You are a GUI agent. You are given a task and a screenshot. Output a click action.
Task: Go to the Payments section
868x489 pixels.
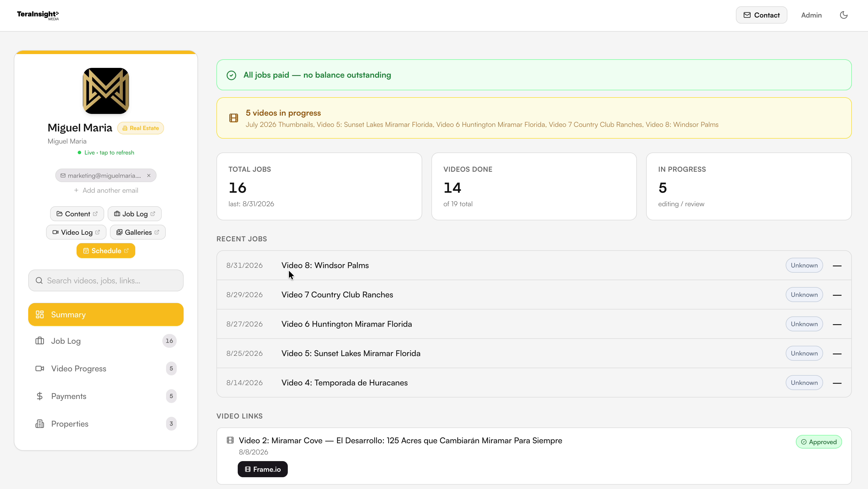(106, 396)
